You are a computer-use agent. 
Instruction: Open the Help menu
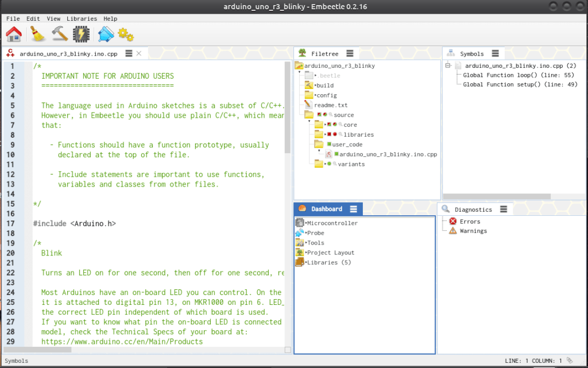coord(110,18)
